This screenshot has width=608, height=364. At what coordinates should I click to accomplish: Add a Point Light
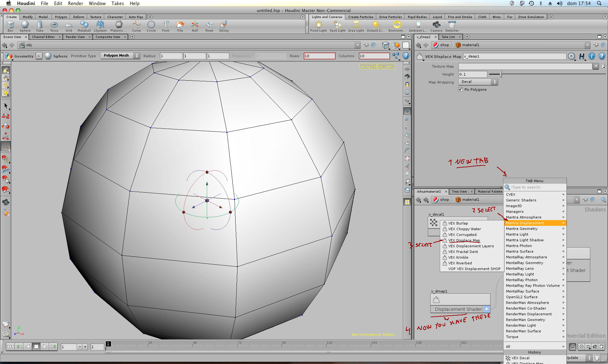319,26
